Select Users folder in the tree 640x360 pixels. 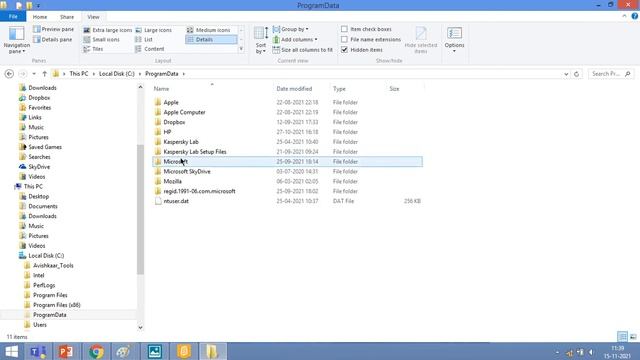(x=40, y=325)
